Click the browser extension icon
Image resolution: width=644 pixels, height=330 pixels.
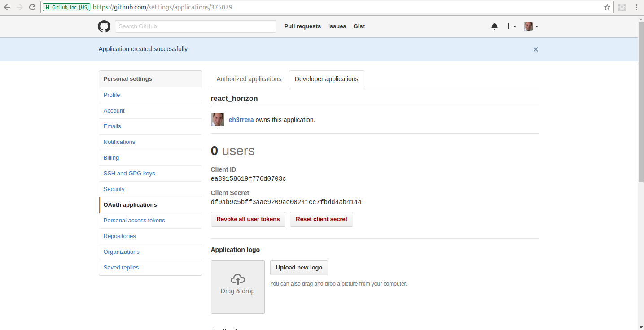[x=622, y=7]
